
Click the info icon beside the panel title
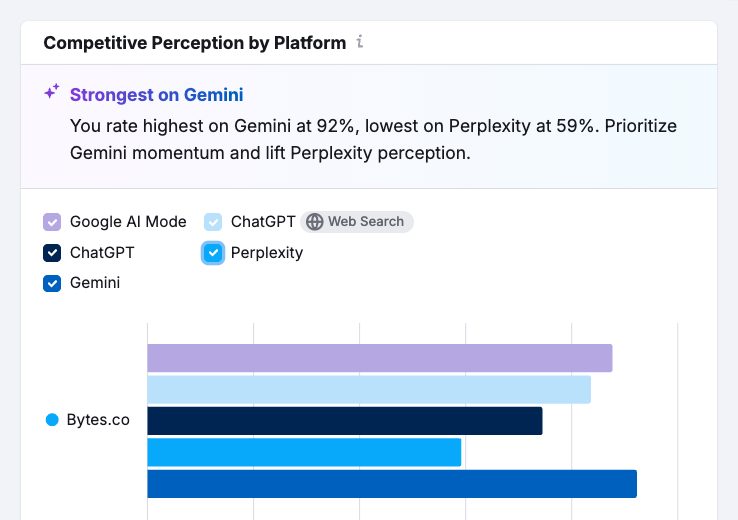coord(360,43)
